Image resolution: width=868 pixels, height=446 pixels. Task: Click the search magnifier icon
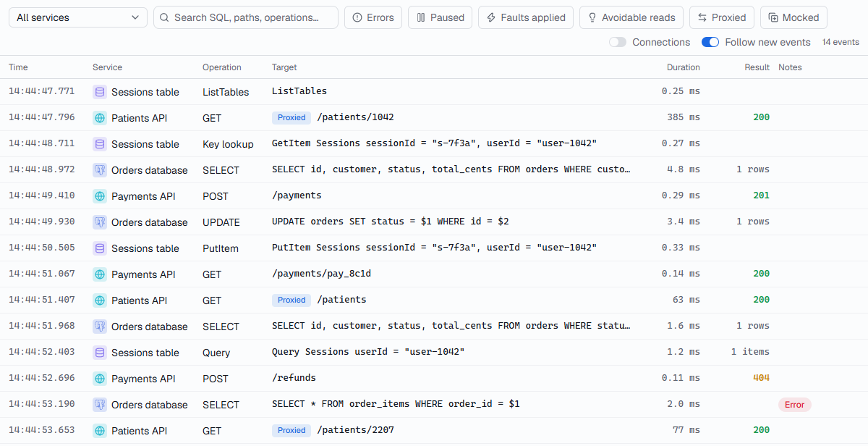point(165,17)
